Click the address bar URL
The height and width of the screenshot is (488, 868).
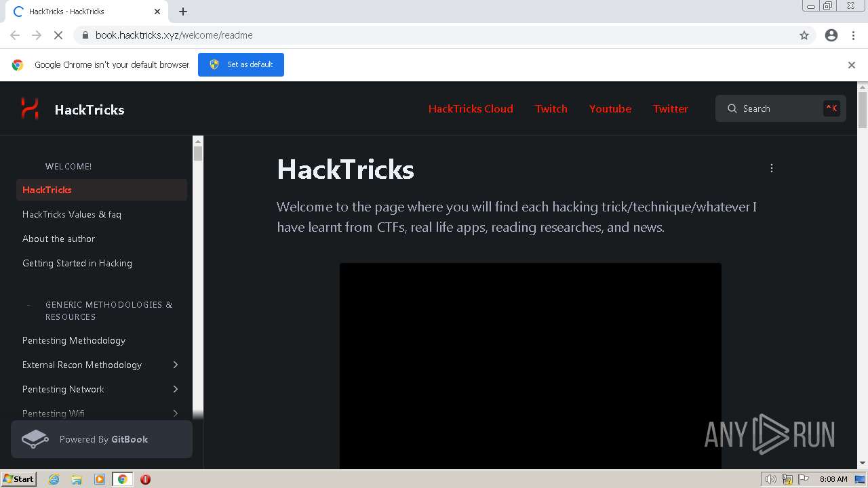174,35
